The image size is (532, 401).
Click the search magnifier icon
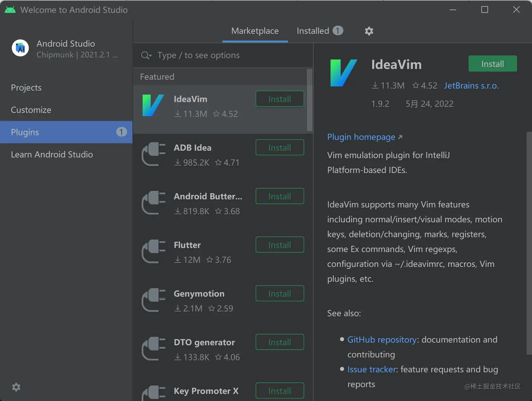[146, 55]
